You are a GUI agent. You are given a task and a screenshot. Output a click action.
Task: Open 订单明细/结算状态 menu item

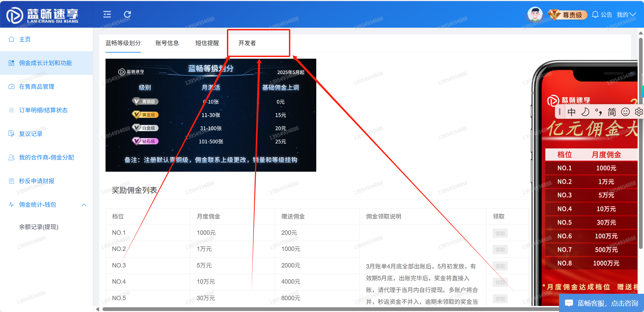[47, 110]
